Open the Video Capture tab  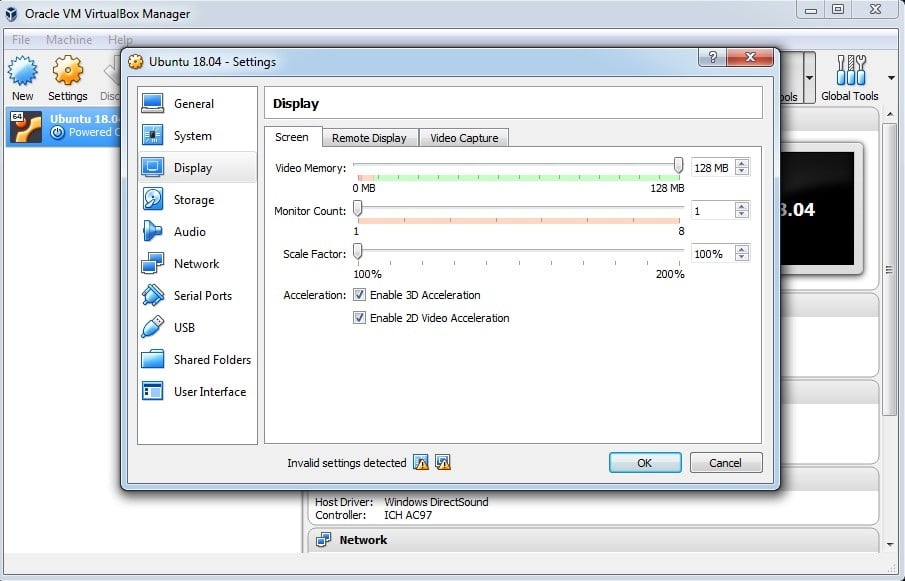[464, 138]
